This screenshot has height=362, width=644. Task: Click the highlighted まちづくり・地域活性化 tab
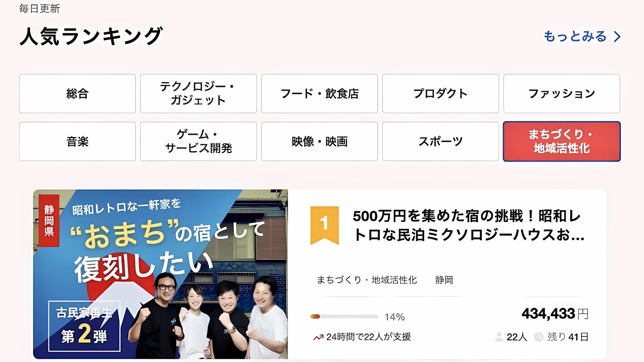click(x=562, y=141)
